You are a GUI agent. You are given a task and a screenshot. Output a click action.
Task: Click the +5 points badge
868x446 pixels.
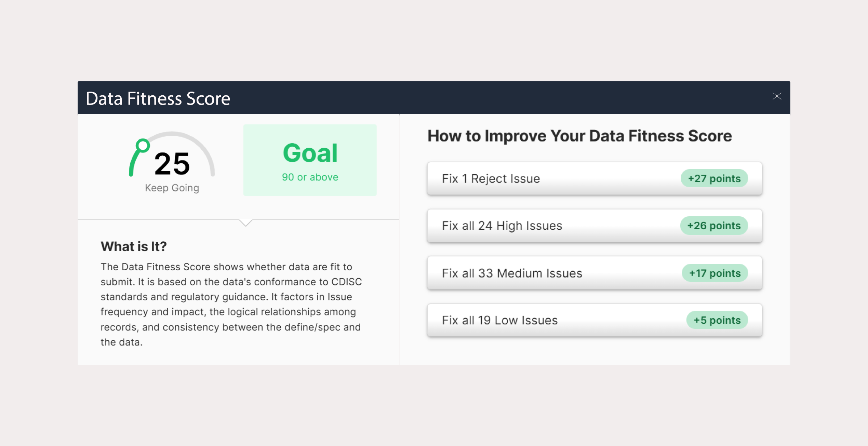[x=717, y=320]
